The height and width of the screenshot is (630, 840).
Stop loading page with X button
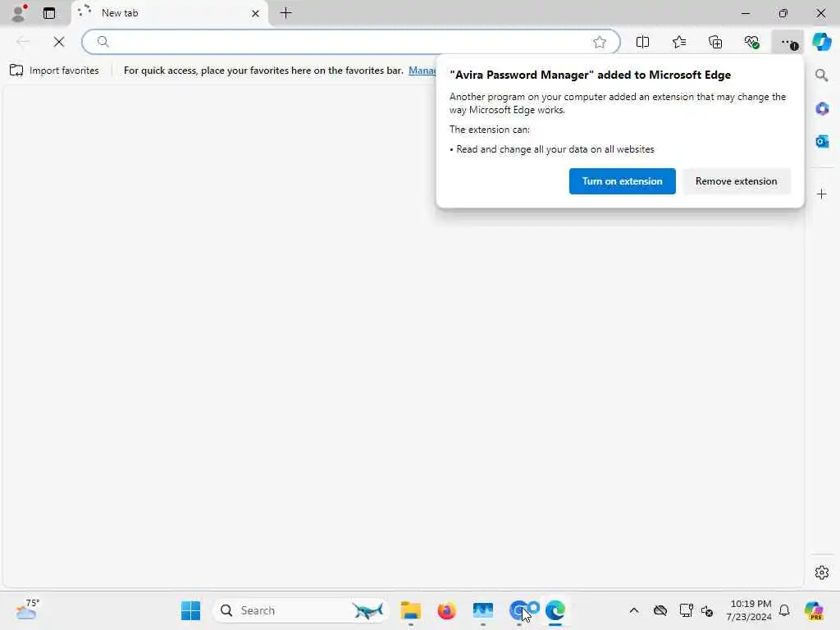59,42
